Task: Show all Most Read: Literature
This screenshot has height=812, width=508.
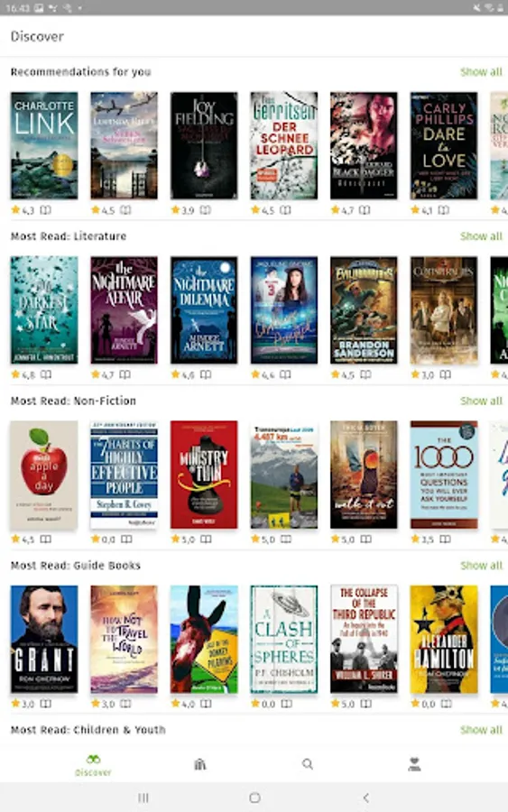Action: [x=481, y=236]
